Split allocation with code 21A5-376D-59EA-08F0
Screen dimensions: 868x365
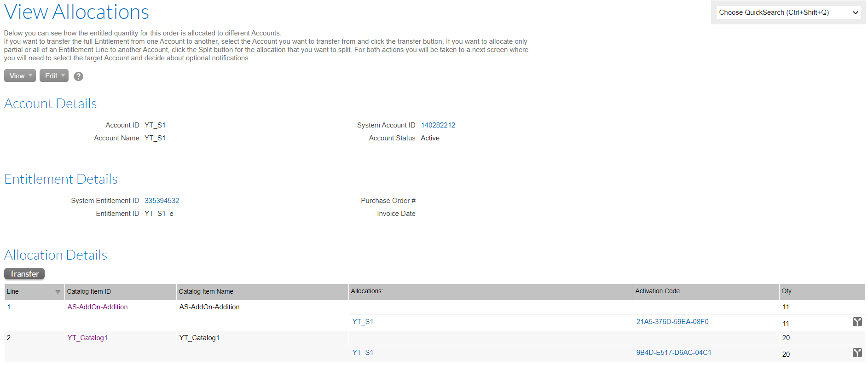(857, 322)
